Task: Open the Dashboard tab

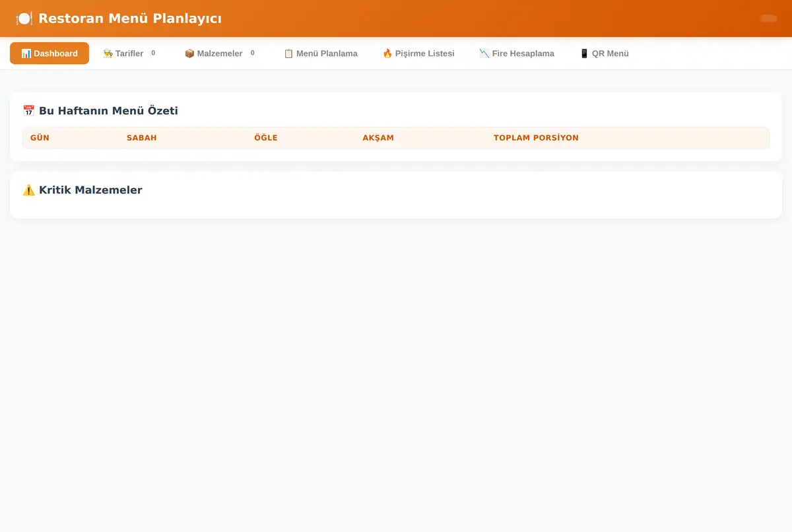Action: pos(49,53)
